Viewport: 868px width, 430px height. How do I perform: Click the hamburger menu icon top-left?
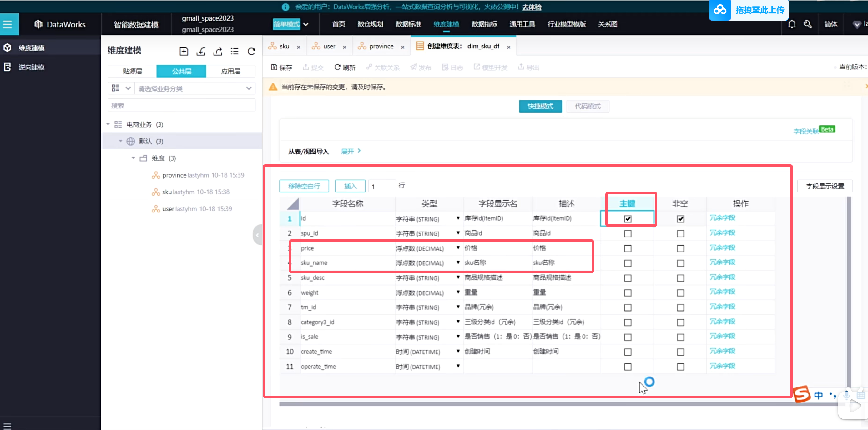8,24
